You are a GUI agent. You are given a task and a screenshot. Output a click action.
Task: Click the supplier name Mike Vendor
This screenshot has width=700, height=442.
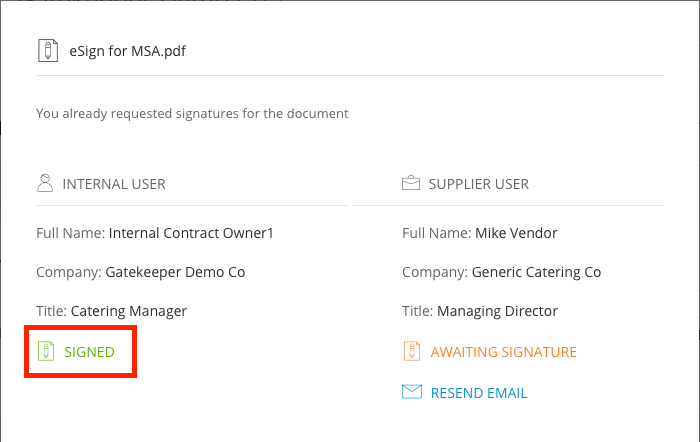pyautogui.click(x=516, y=233)
